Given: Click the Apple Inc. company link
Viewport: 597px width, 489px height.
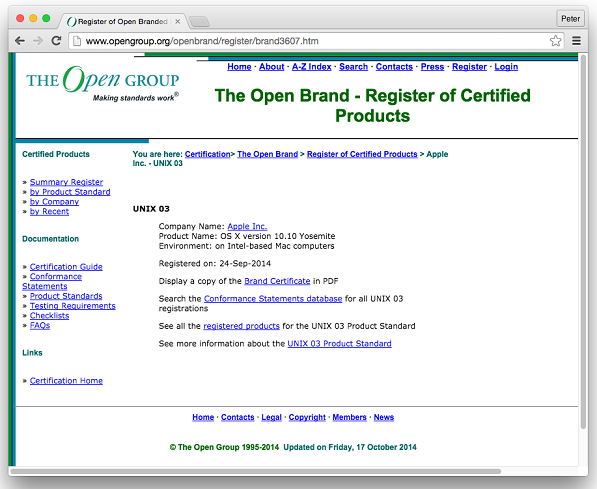Looking at the screenshot, I should coord(247,226).
